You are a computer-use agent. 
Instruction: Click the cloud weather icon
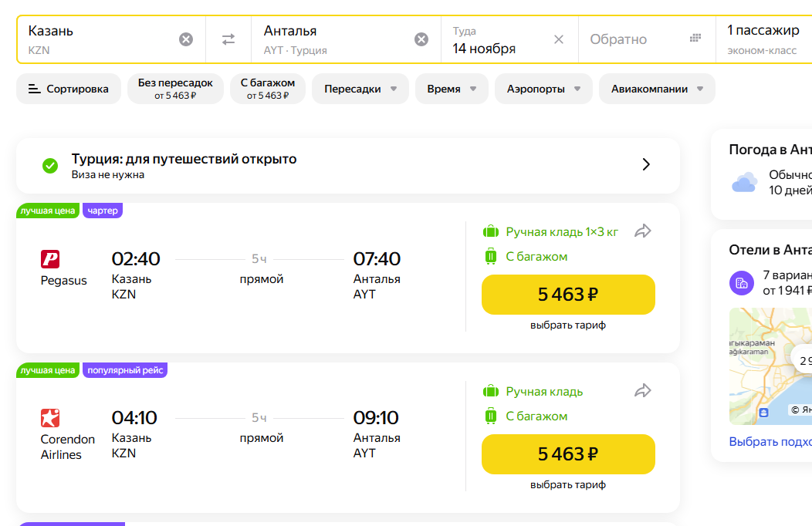[x=744, y=183]
